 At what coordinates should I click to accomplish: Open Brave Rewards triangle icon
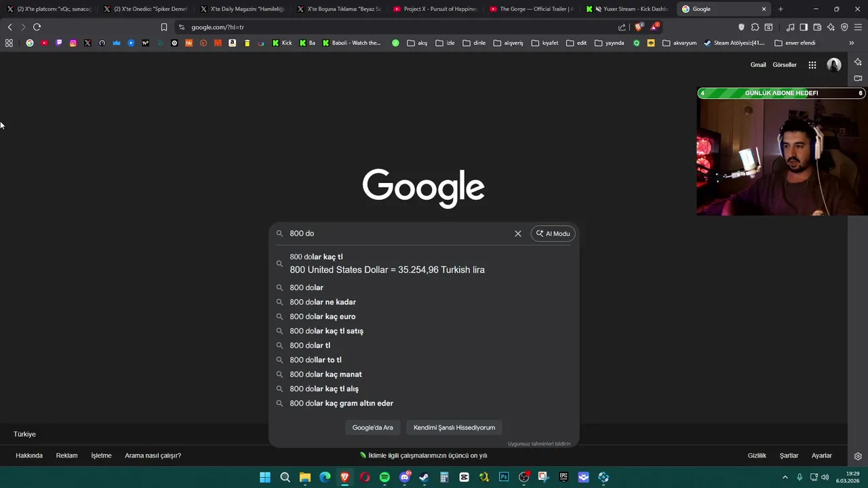[654, 27]
